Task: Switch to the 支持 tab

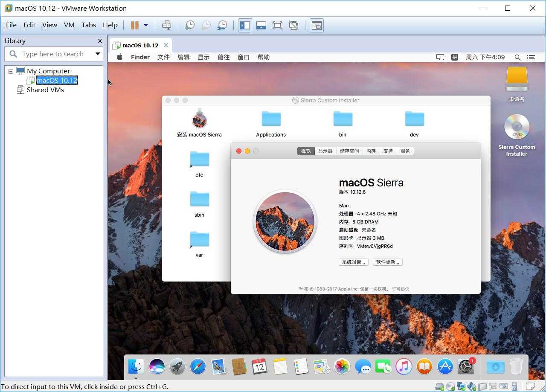Action: click(388, 151)
